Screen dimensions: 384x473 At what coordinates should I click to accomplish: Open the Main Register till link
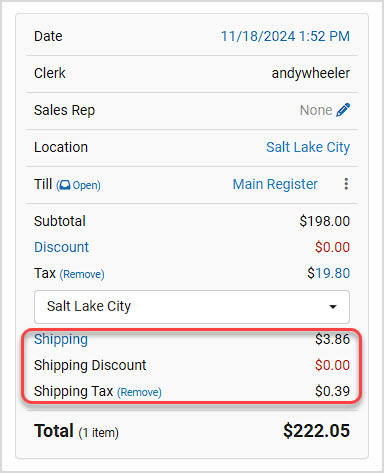tap(275, 184)
